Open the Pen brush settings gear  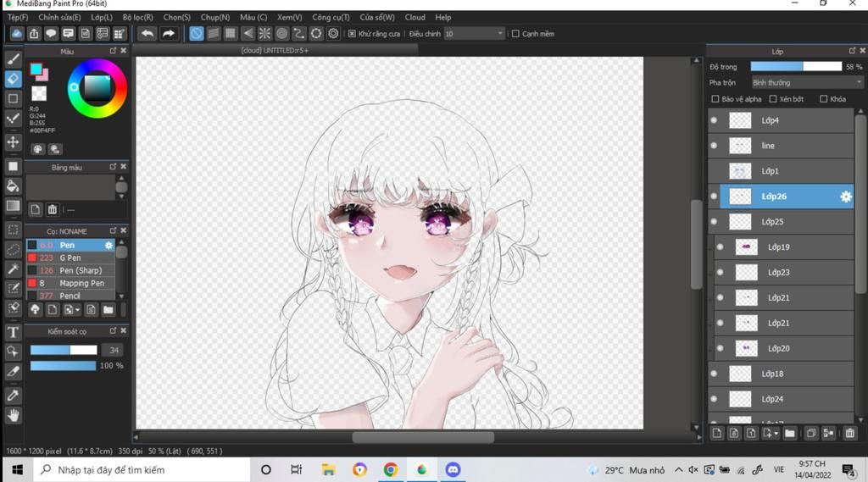pyautogui.click(x=108, y=245)
